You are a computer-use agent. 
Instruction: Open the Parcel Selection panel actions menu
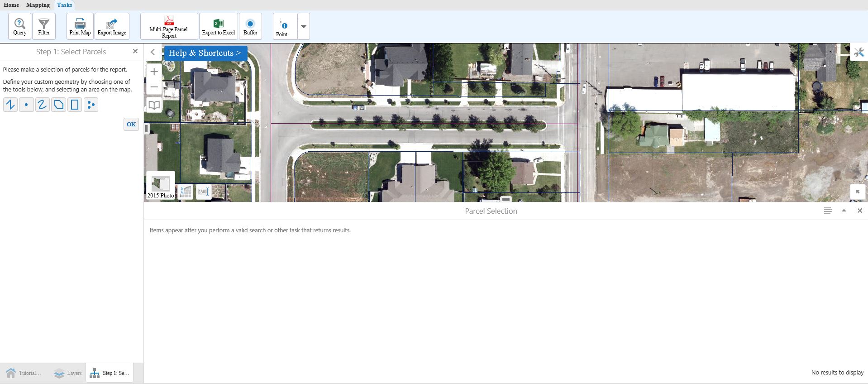tap(828, 211)
